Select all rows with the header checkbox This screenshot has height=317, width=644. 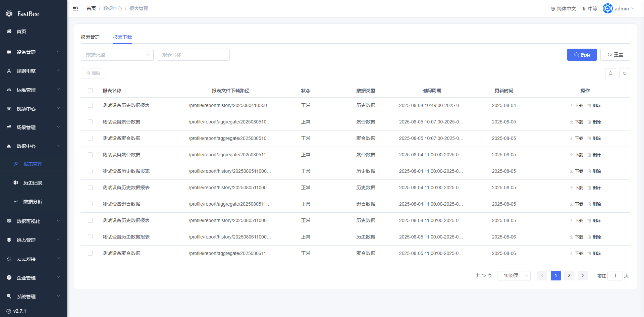(x=90, y=91)
